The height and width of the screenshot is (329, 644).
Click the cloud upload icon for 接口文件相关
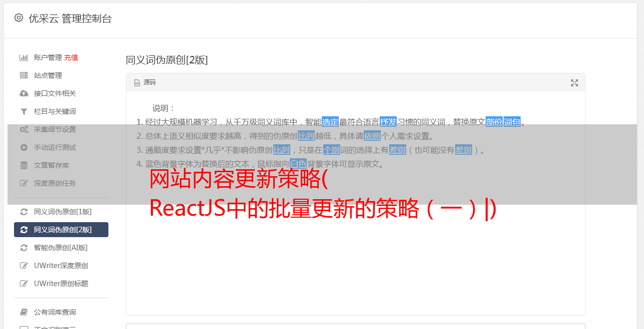click(23, 93)
